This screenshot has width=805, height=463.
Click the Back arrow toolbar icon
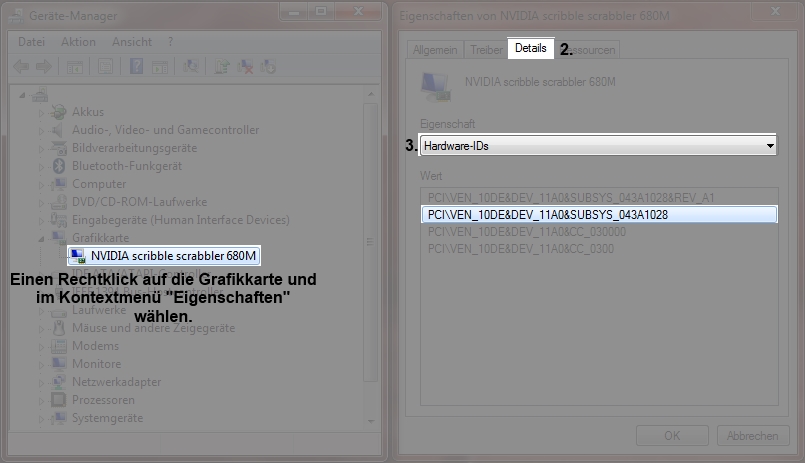pyautogui.click(x=20, y=67)
